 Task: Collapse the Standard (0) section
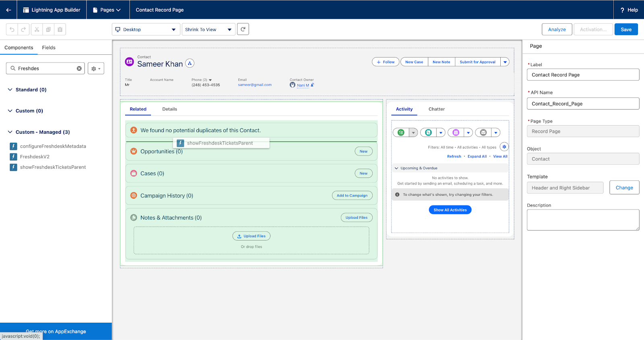tap(10, 89)
